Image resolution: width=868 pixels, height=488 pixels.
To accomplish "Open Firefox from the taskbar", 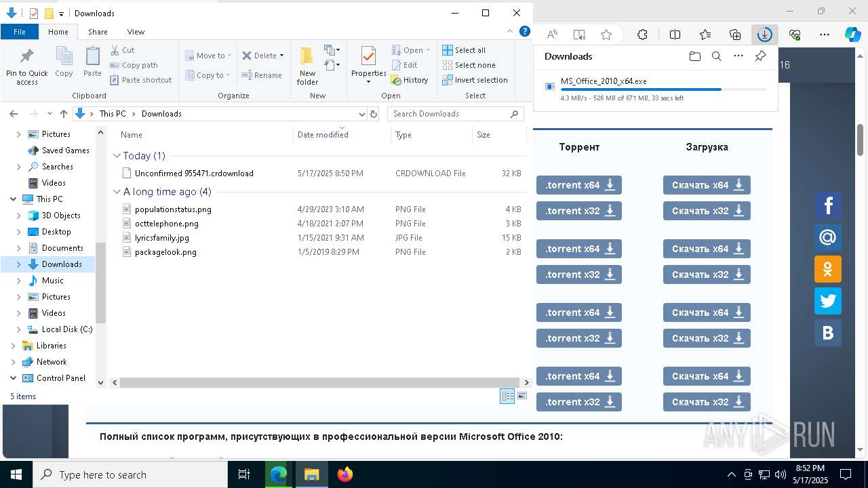I will point(345,474).
